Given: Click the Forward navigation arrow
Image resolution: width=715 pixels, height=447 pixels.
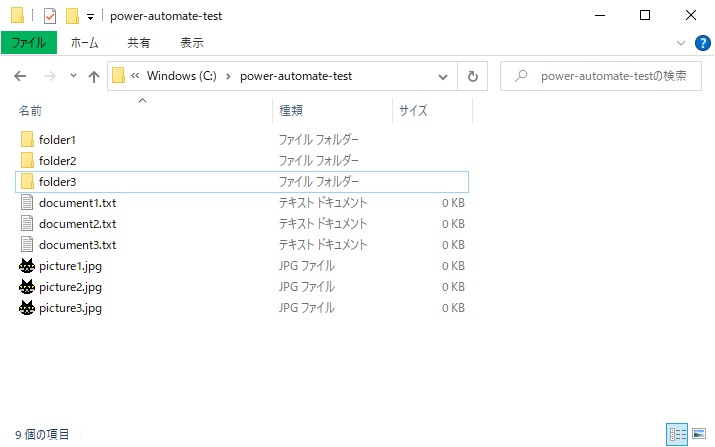Looking at the screenshot, I should click(x=49, y=76).
